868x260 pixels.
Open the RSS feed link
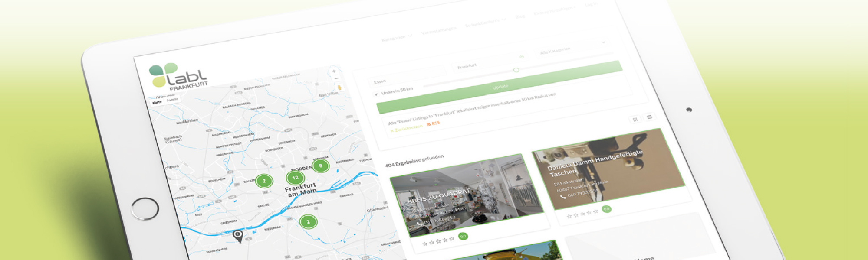coord(433,123)
